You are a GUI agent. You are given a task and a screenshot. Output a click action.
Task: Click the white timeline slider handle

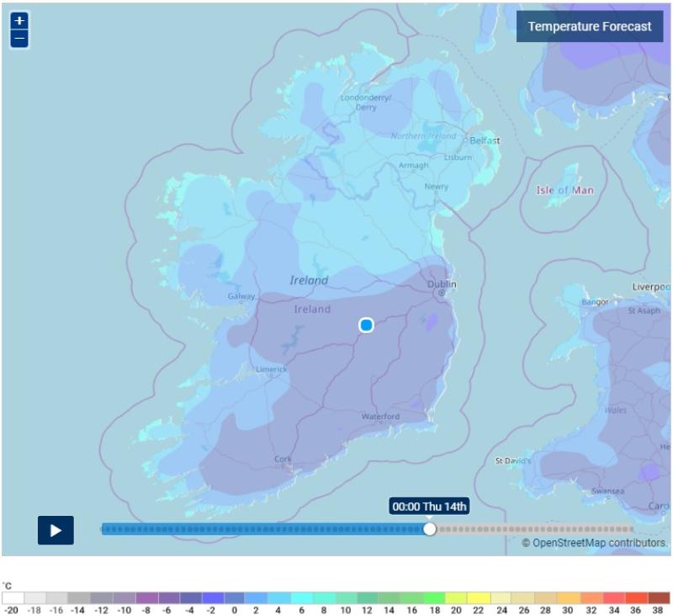(x=430, y=529)
